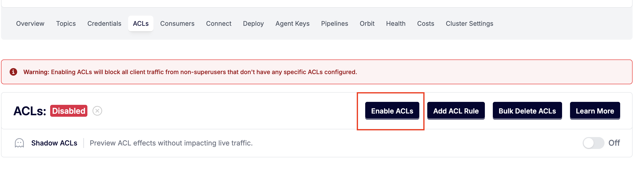
Task: Select the ACLs tab
Action: (141, 24)
